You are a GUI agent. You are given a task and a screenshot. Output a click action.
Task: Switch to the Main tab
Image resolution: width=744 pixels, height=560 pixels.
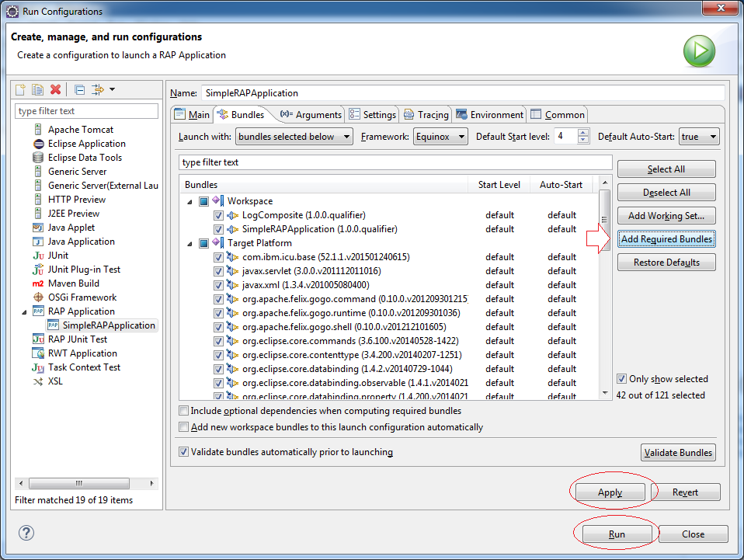(192, 114)
